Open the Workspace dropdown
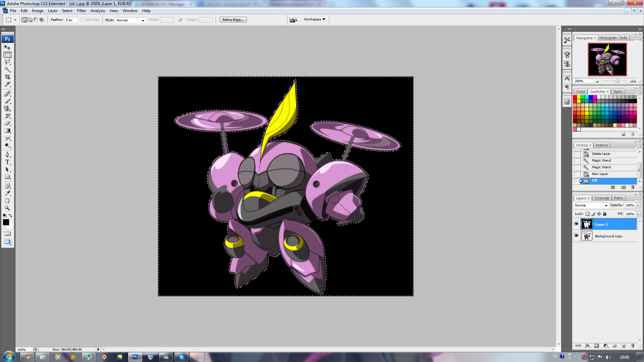The image size is (644, 362). pyautogui.click(x=314, y=19)
